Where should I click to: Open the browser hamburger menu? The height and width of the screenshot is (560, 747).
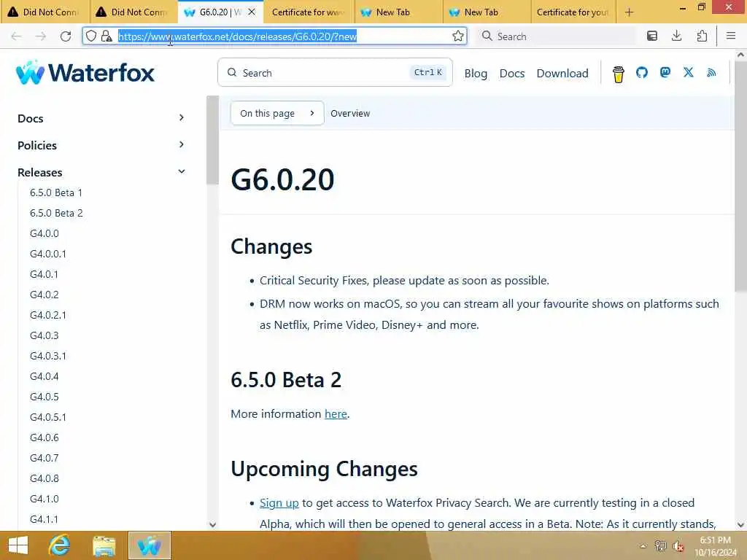point(731,36)
